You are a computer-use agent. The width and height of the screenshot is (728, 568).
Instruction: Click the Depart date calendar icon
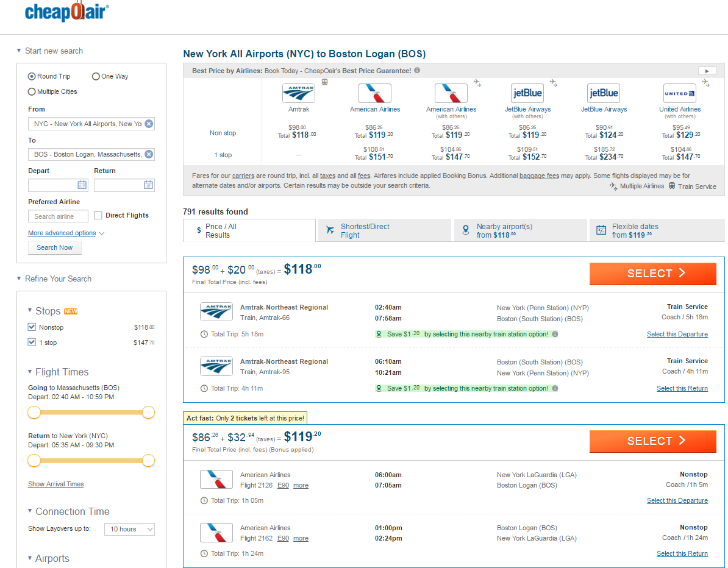(x=82, y=185)
